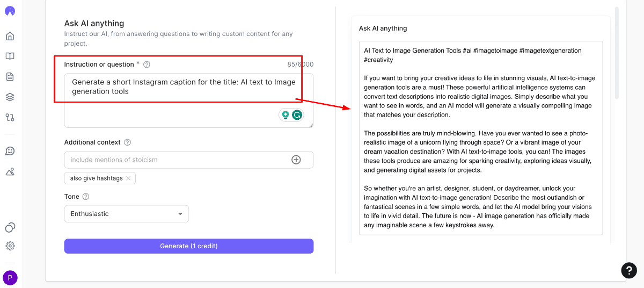Open the purple P profile avatar menu
Image resolution: width=644 pixels, height=288 pixels.
coord(10,278)
